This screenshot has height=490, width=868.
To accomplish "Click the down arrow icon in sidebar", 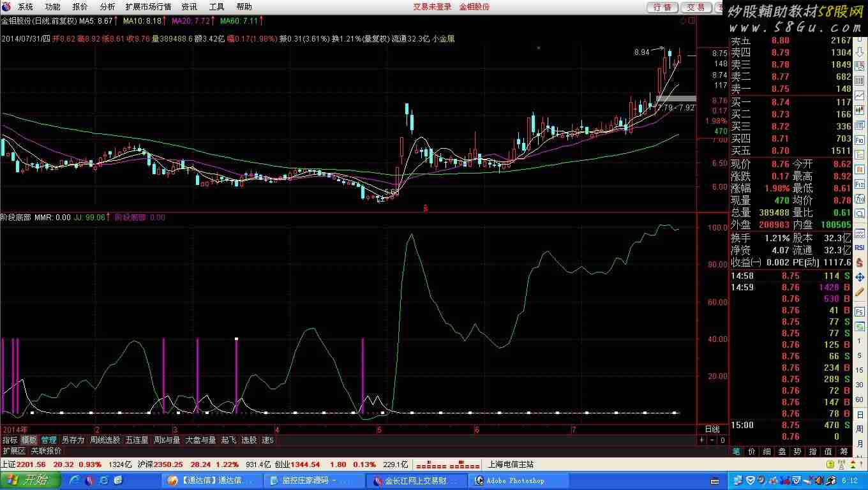I will pos(860,52).
